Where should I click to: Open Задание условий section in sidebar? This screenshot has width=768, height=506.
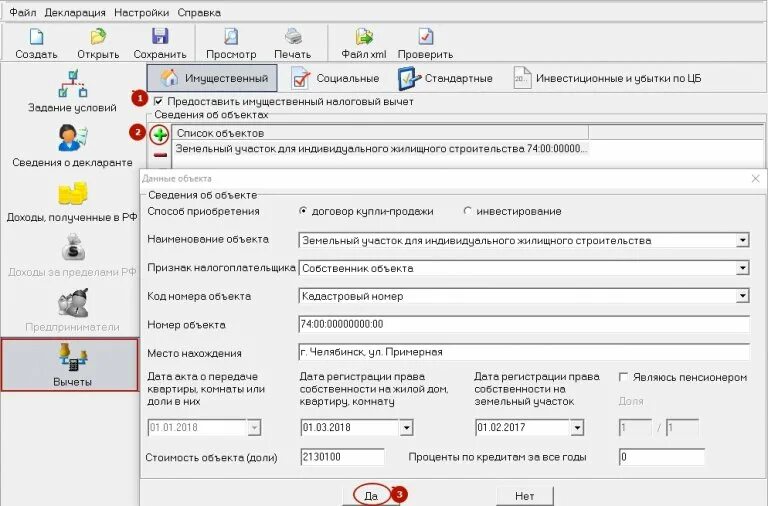[x=72, y=92]
